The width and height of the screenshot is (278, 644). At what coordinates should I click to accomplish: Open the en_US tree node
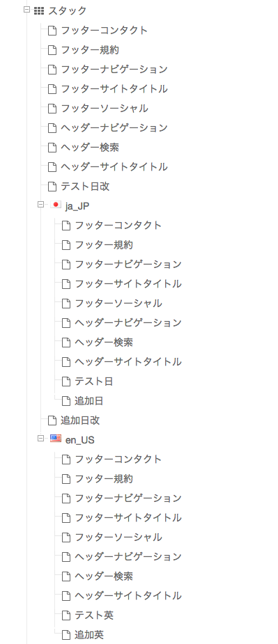point(80,440)
